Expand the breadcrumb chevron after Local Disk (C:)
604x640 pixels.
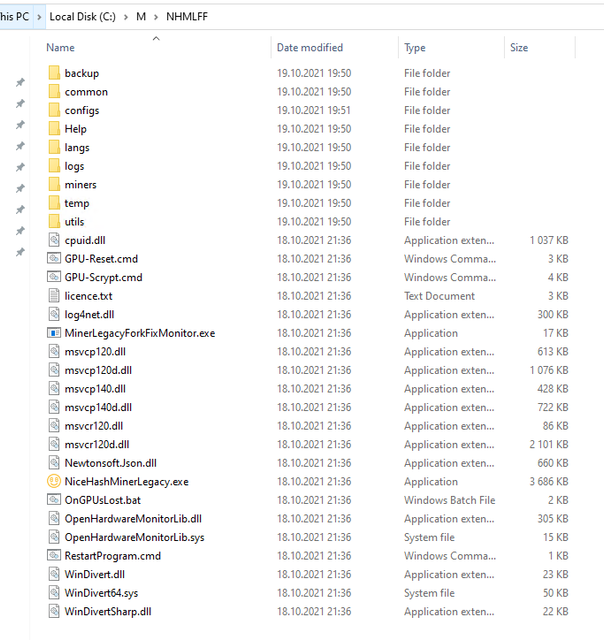(126, 17)
